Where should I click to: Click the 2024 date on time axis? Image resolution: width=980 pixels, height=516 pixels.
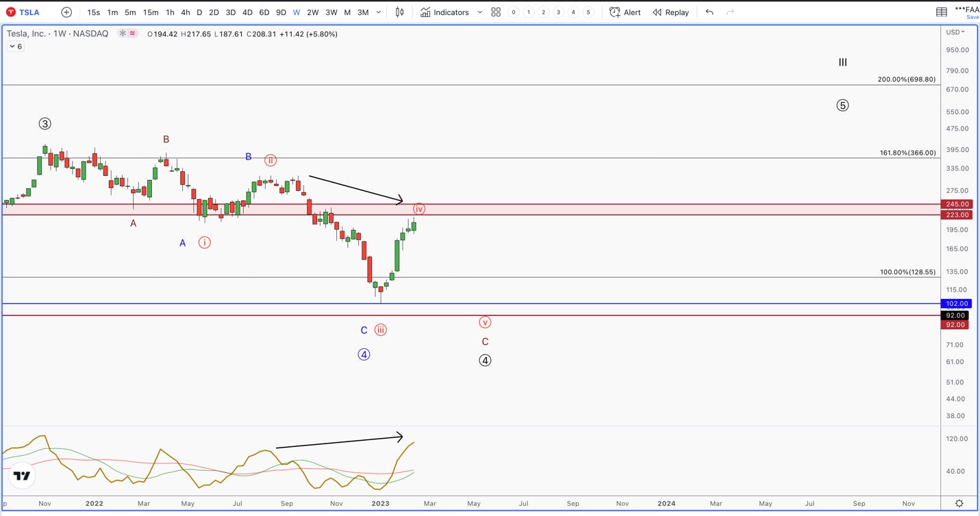click(666, 504)
